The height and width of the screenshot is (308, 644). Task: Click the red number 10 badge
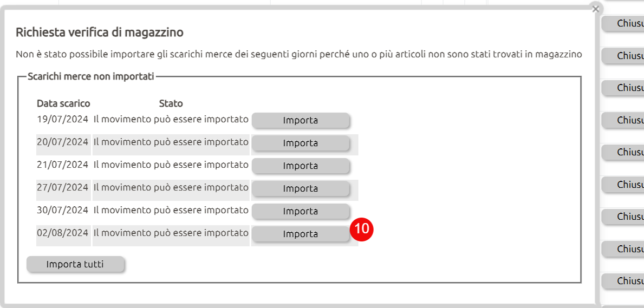pyautogui.click(x=361, y=229)
